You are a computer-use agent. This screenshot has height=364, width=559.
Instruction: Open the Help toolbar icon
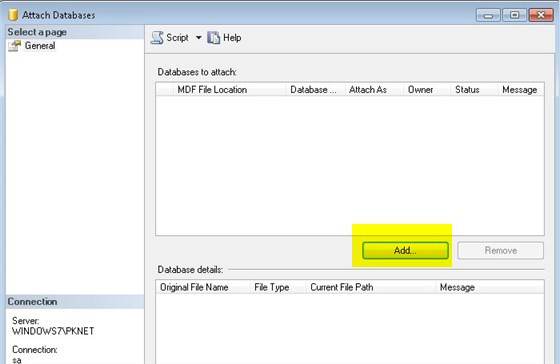[x=214, y=37]
